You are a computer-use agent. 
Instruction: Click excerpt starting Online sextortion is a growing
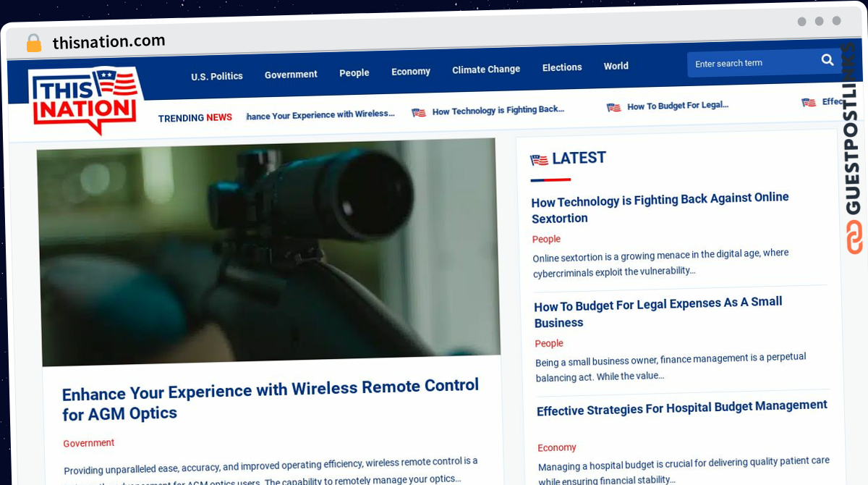coord(660,262)
